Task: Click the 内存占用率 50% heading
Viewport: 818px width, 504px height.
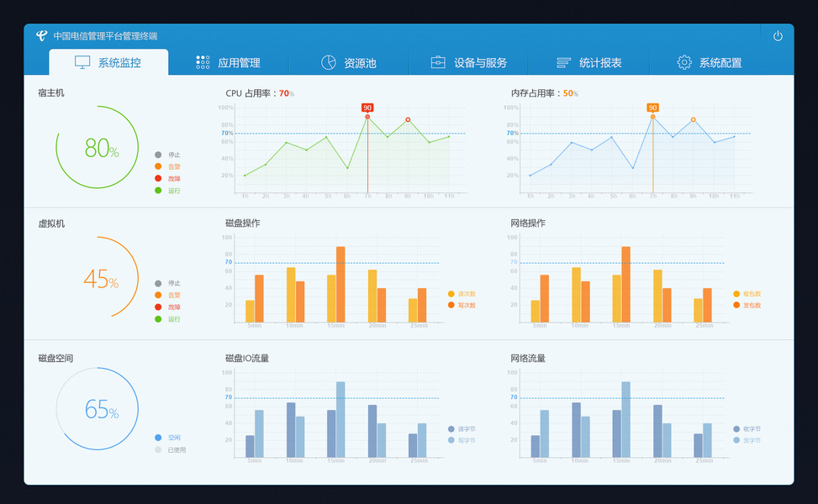Action: pyautogui.click(x=545, y=93)
